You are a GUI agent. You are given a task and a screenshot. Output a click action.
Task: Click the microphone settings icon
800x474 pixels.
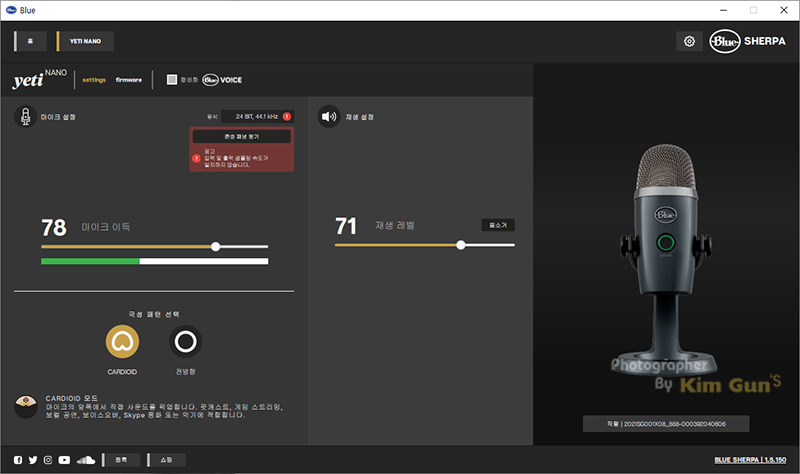point(25,116)
